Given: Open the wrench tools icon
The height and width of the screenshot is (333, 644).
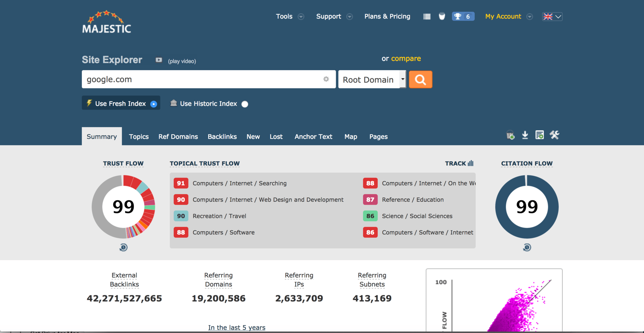Looking at the screenshot, I should 554,135.
